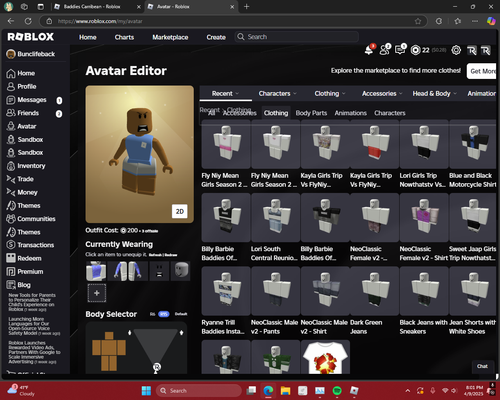
Task: Switch body type to R15
Action: 164,314
